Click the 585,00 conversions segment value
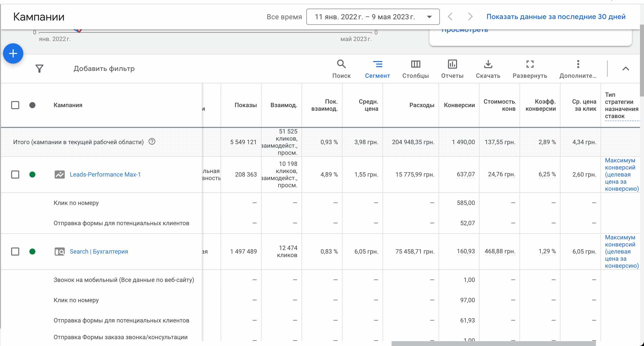The image size is (644, 346). pos(466,203)
